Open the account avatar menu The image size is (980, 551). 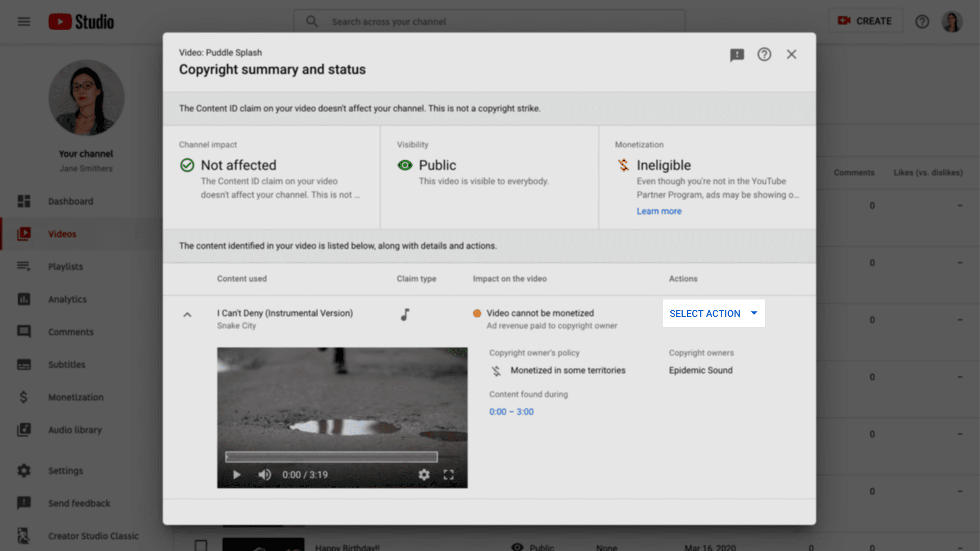(x=952, y=21)
